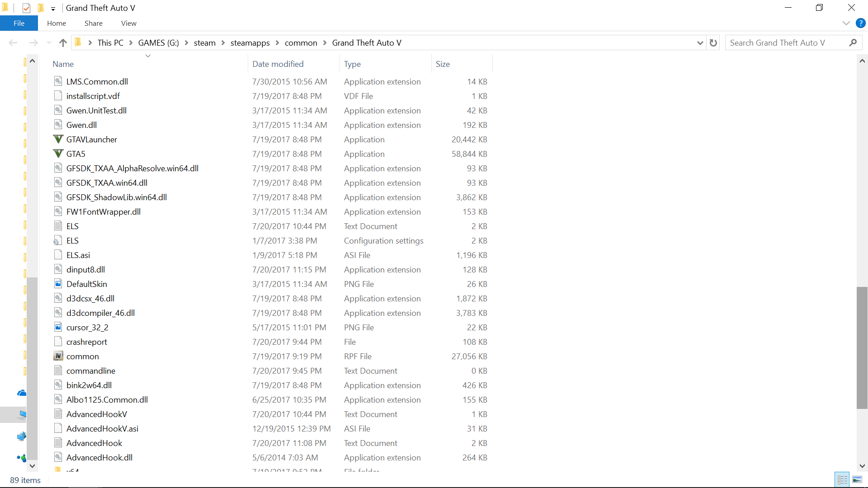Expand the ribbon with the chevron
Viewport: 868px width, 488px height.
[846, 23]
